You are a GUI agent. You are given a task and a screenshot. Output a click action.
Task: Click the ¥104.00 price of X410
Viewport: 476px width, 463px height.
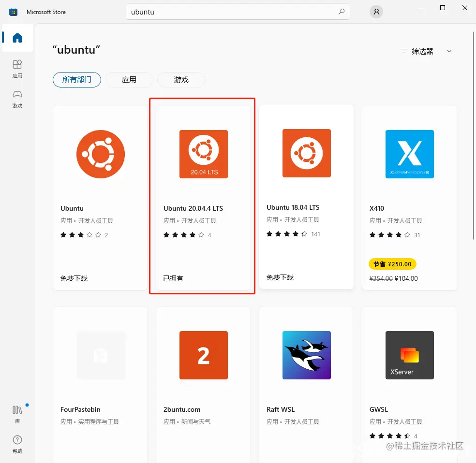(x=406, y=278)
